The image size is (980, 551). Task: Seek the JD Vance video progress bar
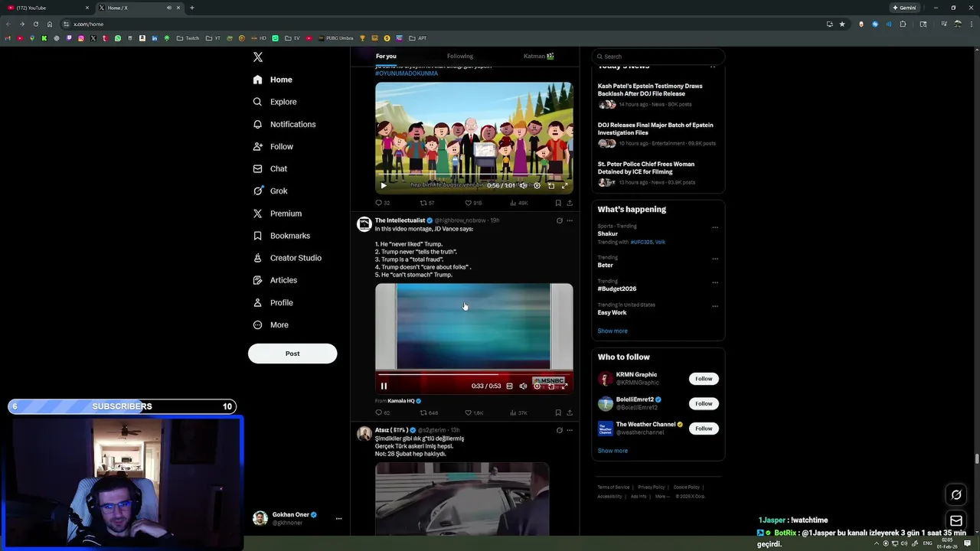point(474,375)
